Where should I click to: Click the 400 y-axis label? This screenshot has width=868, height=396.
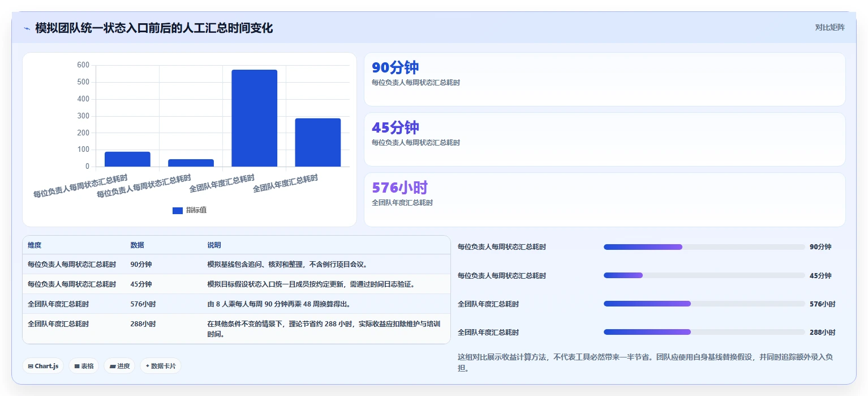click(83, 99)
